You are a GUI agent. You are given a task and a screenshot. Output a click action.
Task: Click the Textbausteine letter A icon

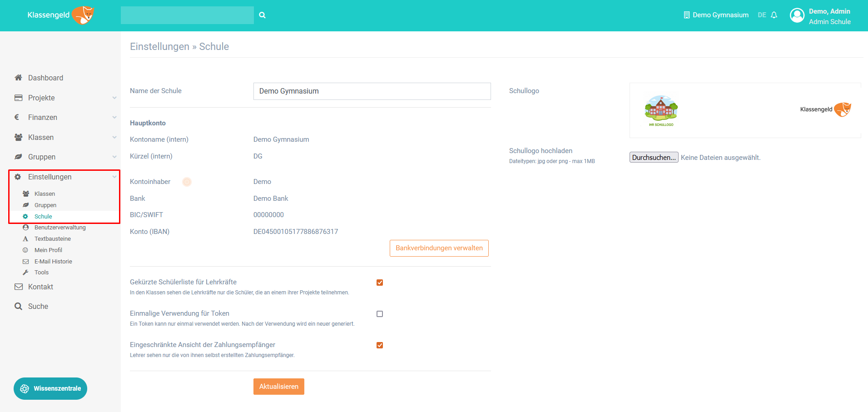[25, 238]
